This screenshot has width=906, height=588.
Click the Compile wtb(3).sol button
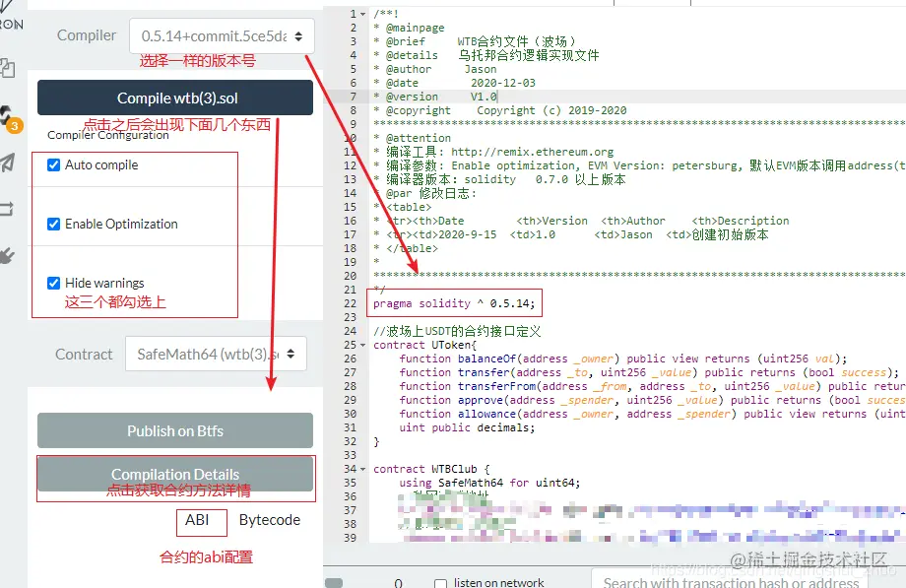point(175,98)
